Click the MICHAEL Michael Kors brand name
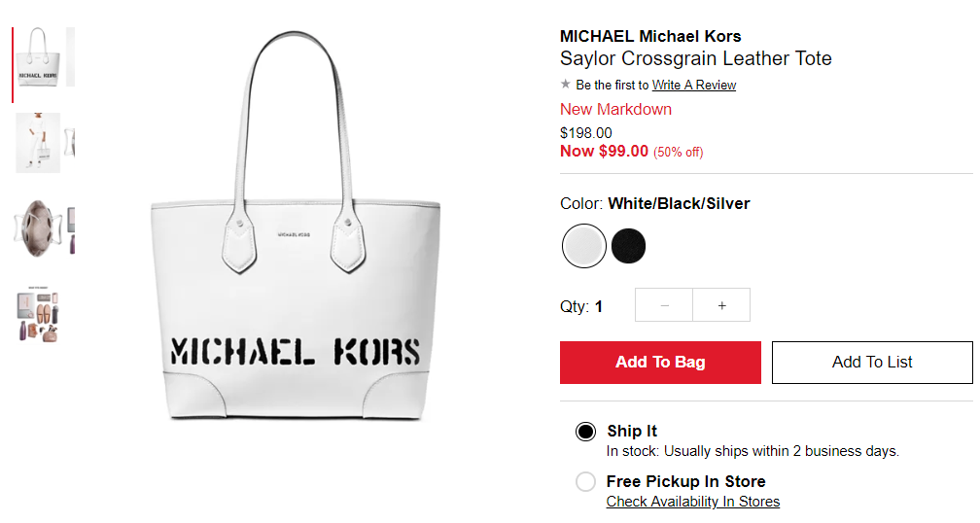This screenshot has width=980, height=523. [x=650, y=36]
